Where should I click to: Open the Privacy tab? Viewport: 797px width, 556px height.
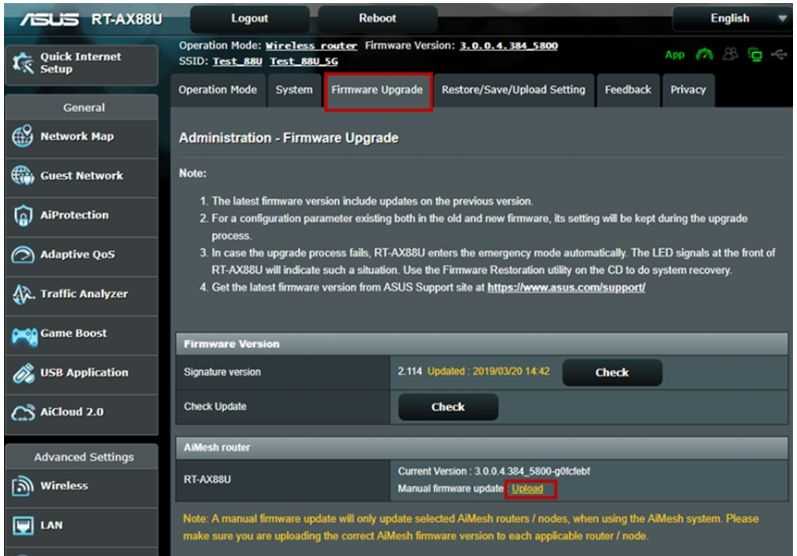click(x=688, y=90)
